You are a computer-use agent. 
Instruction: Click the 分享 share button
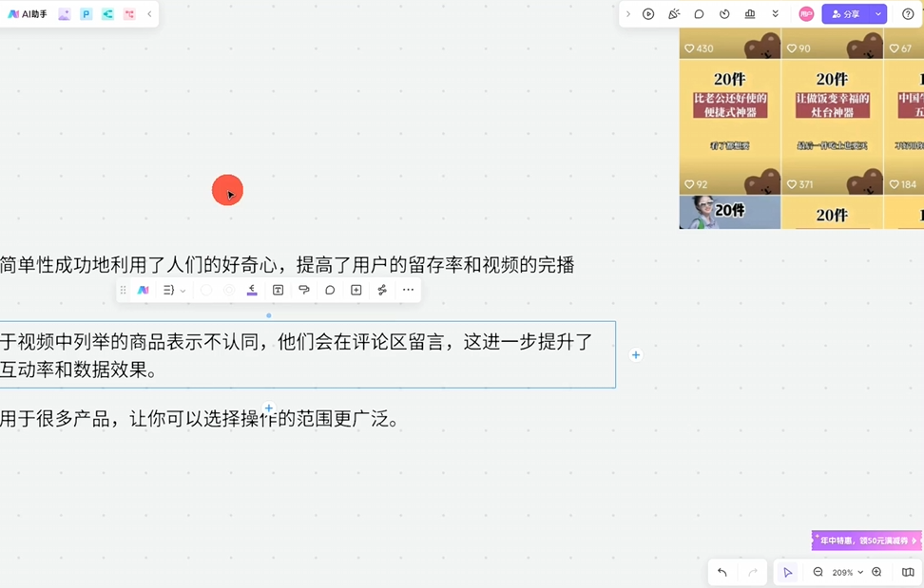(846, 14)
